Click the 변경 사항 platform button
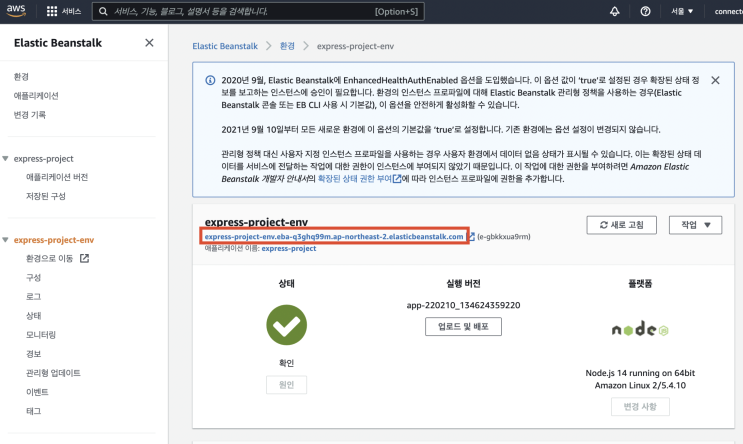Screen dimensions: 743x444 [x=640, y=407]
